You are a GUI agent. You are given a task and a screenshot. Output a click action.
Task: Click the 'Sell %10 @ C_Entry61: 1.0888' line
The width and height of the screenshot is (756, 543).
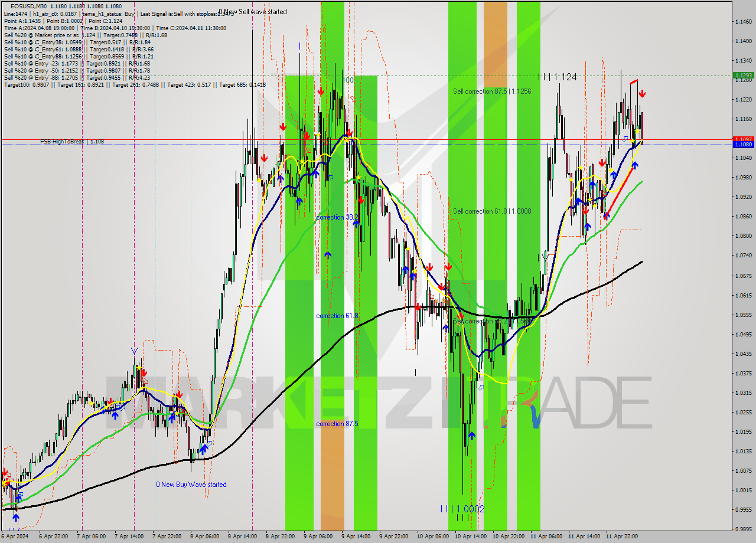tap(79, 49)
